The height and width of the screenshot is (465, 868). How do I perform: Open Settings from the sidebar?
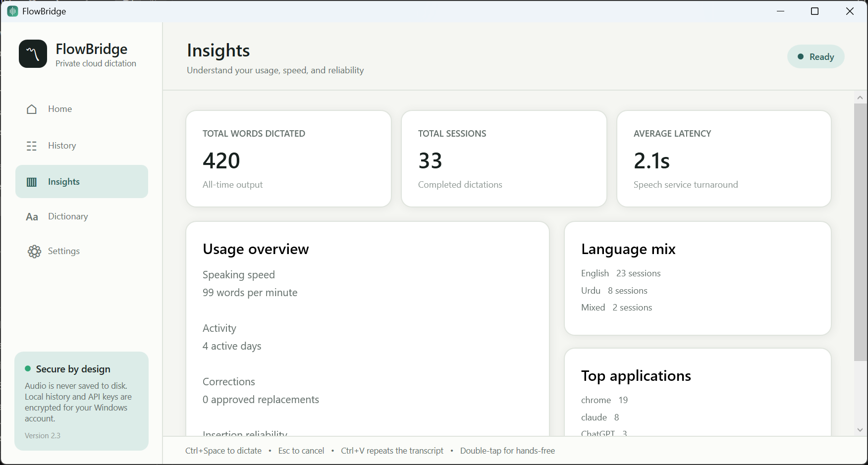[82, 251]
